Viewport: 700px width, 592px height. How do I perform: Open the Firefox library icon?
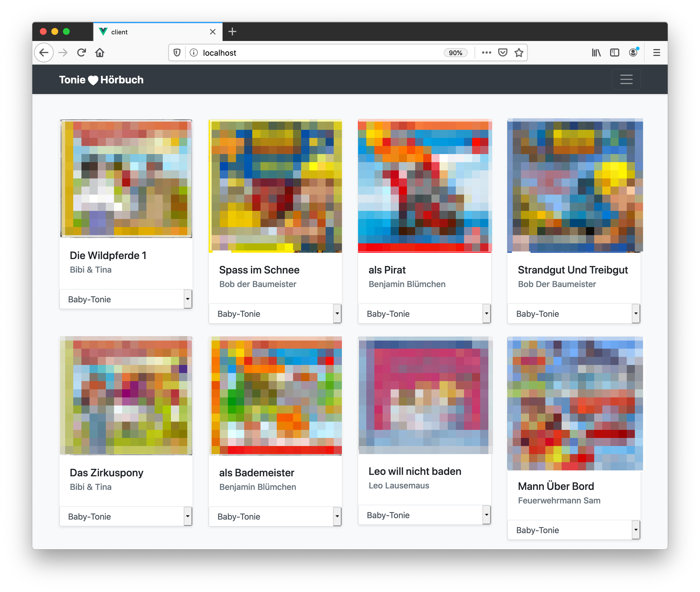point(596,53)
